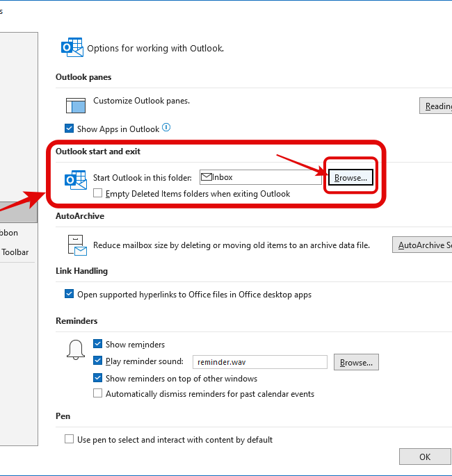This screenshot has width=452, height=476.
Task: Click the Outlook icon in start and exit section
Action: 76,180
